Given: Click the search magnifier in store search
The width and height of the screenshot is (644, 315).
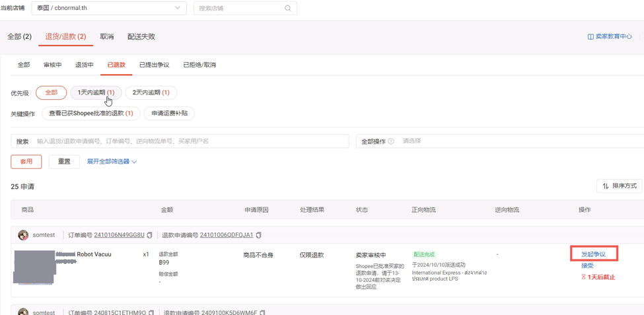Looking at the screenshot, I should [x=288, y=8].
